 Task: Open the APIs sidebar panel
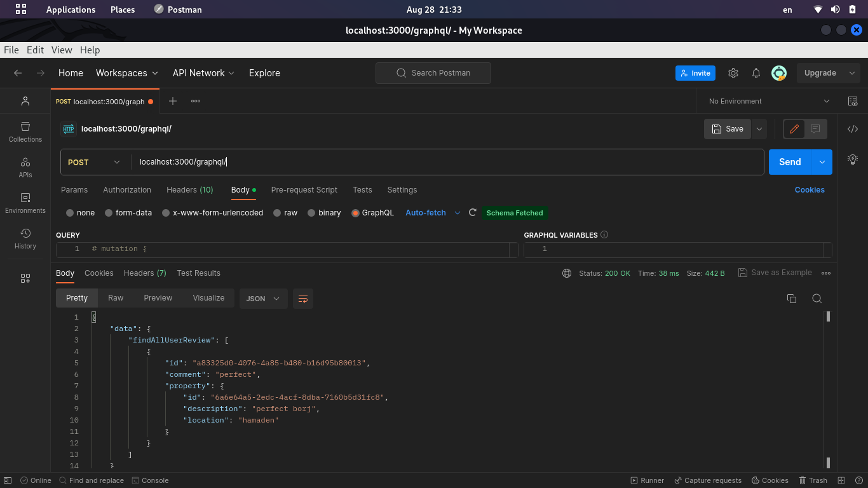pyautogui.click(x=25, y=168)
